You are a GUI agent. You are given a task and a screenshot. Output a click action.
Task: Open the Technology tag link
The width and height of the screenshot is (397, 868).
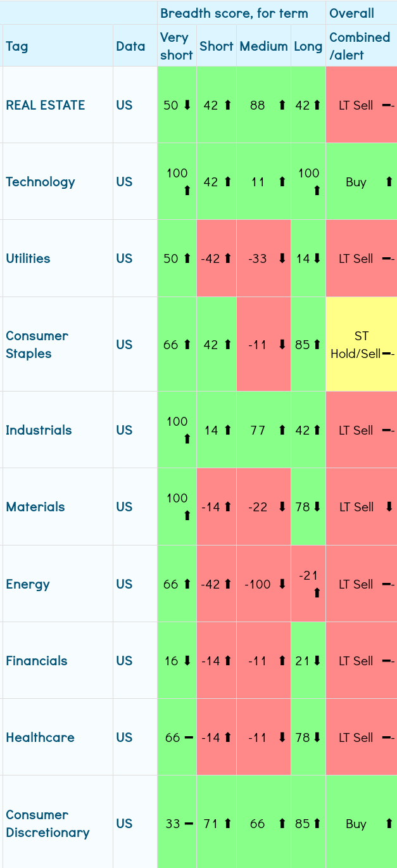41,182
